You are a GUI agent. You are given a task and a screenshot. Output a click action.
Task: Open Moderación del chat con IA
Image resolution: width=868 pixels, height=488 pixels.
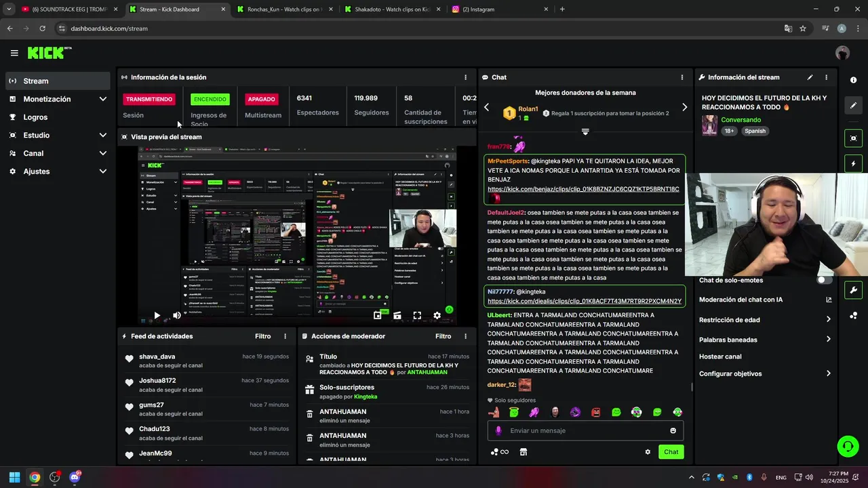(x=765, y=300)
